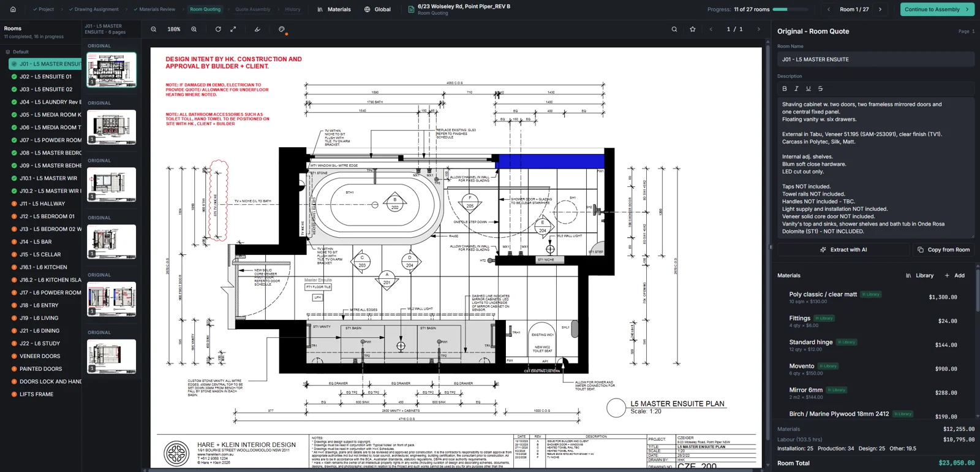The width and height of the screenshot is (980, 472).
Task: Click J02 - L5 ENSUITE 01 status check
Action: coord(14,77)
